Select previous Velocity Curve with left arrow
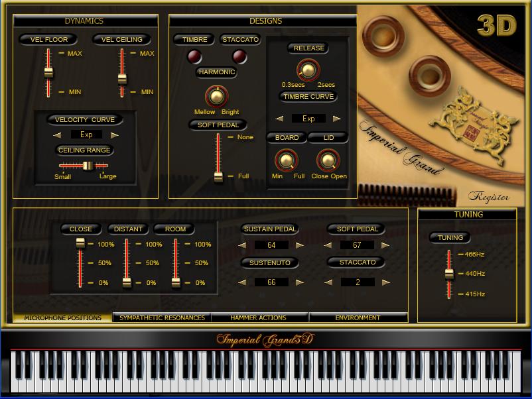Screen dimensions: 532x399 tap(57, 135)
